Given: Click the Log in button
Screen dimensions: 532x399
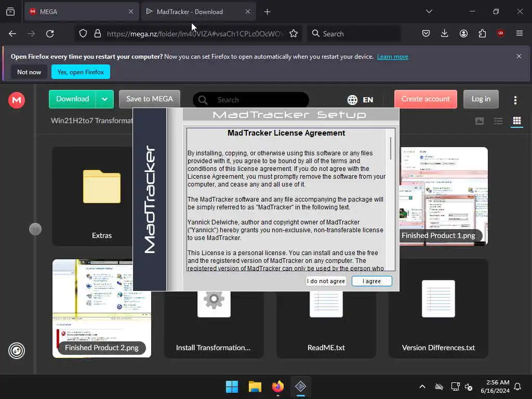Looking at the screenshot, I should [x=481, y=99].
